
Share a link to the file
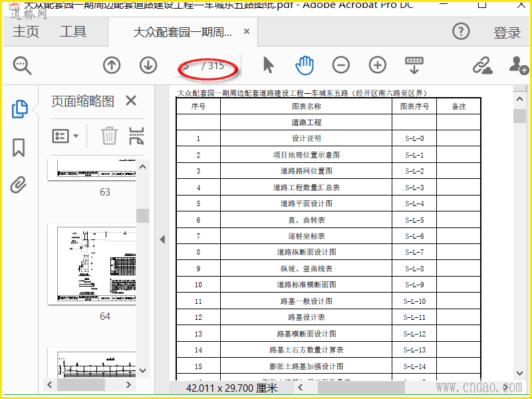(x=482, y=65)
